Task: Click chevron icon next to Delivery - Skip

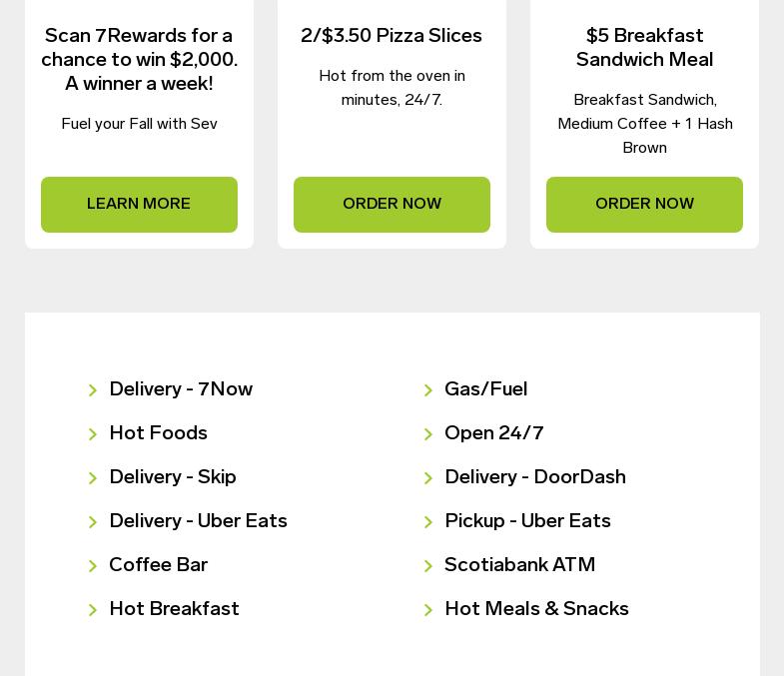Action: tap(93, 478)
